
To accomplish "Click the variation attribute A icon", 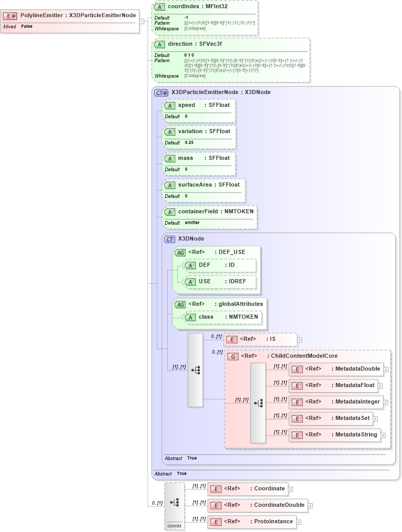I will (170, 132).
